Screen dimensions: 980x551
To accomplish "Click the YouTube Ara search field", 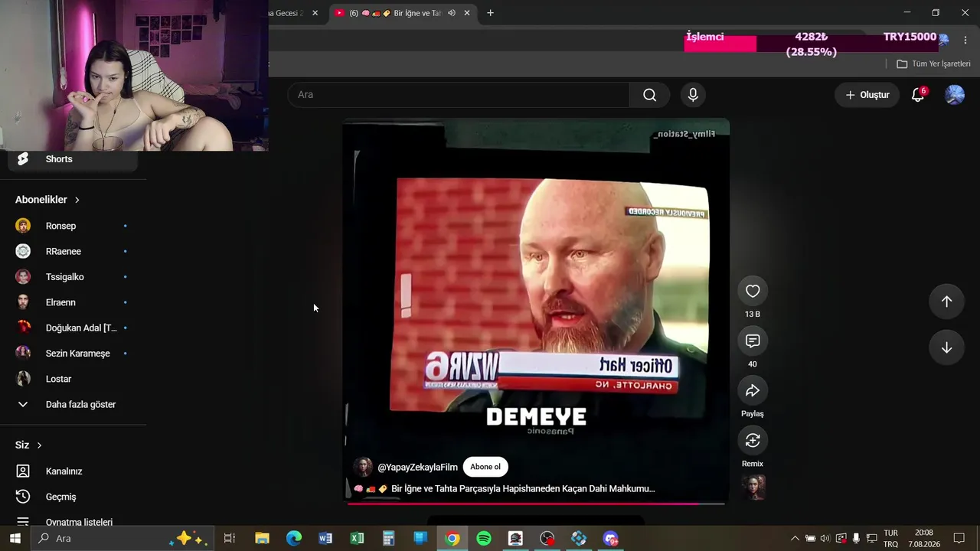I will pos(459,95).
